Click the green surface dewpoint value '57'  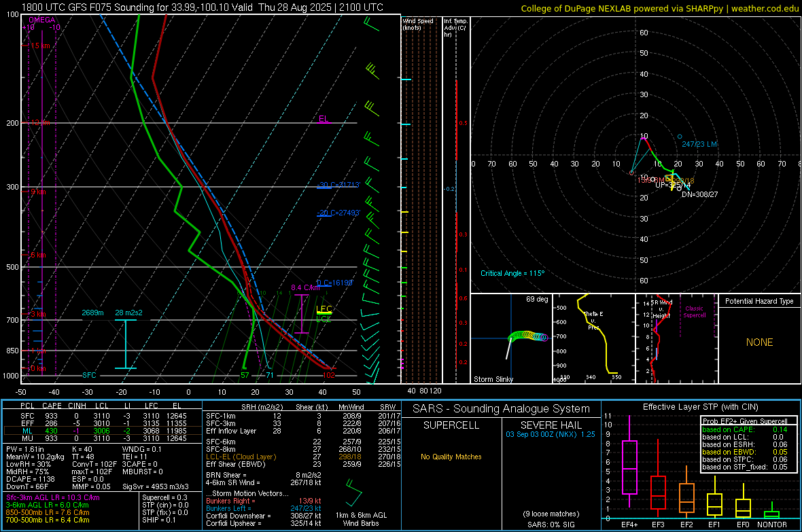(x=245, y=375)
